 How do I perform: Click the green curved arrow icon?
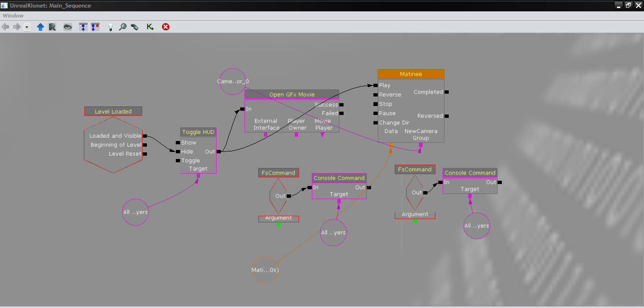[x=135, y=27]
